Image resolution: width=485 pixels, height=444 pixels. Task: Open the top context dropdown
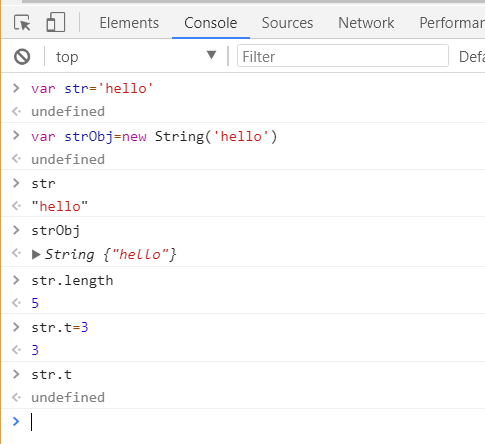tap(136, 56)
